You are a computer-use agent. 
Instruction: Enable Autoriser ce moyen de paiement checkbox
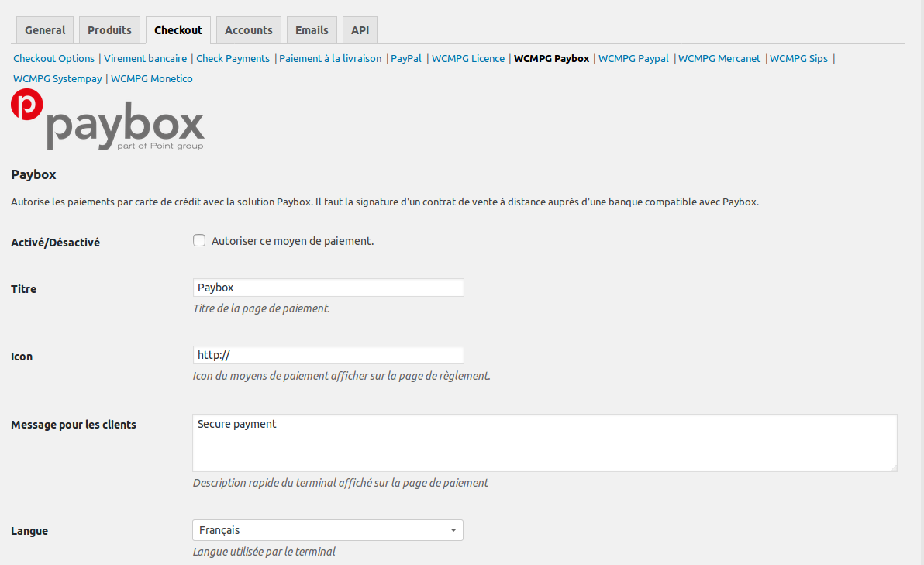click(x=199, y=240)
